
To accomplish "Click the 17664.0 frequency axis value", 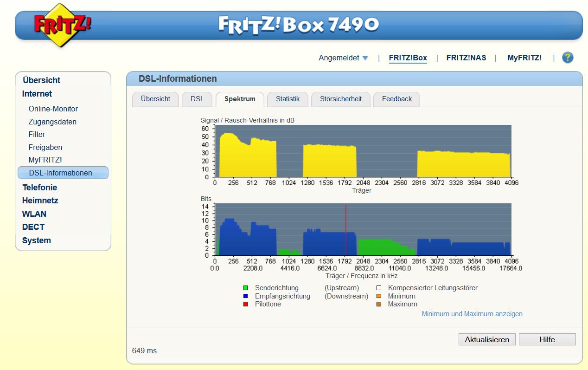I will [510, 268].
